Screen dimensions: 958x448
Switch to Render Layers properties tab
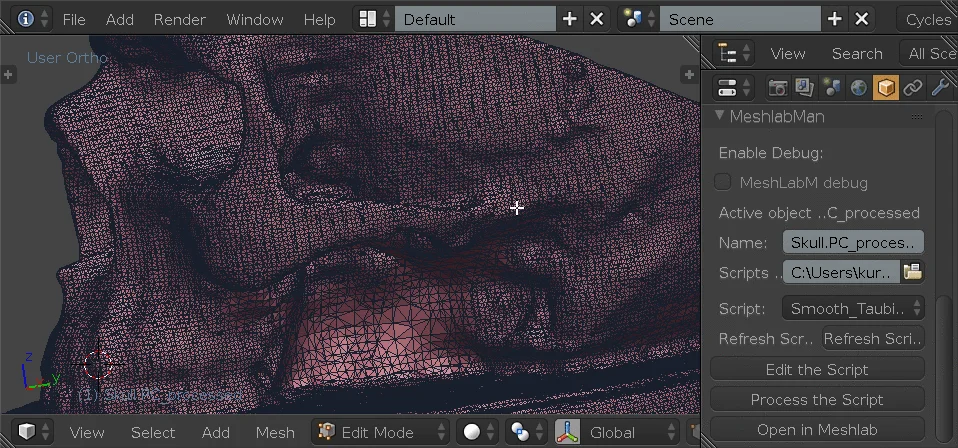(x=804, y=88)
